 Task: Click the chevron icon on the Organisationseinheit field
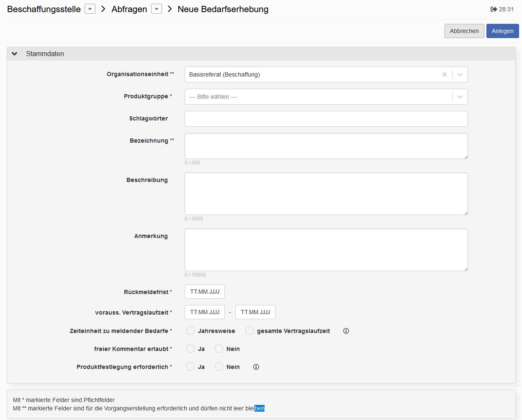[x=460, y=74]
